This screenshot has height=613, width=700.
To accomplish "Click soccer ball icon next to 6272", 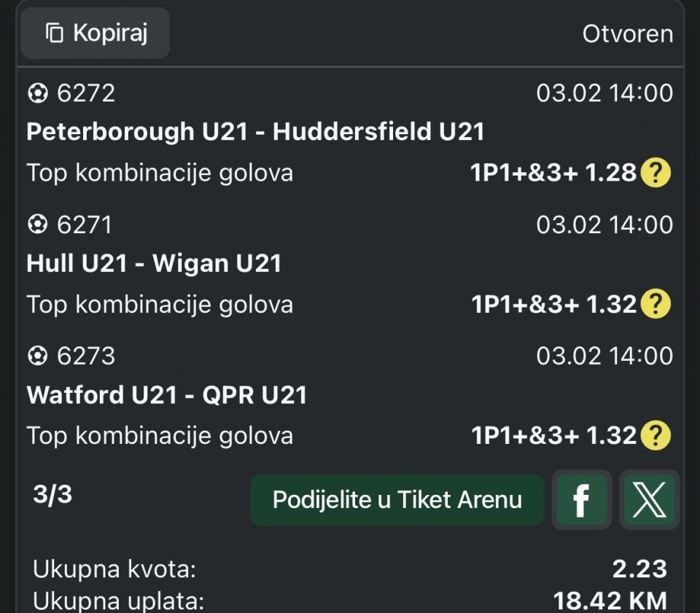I will click(37, 93).
